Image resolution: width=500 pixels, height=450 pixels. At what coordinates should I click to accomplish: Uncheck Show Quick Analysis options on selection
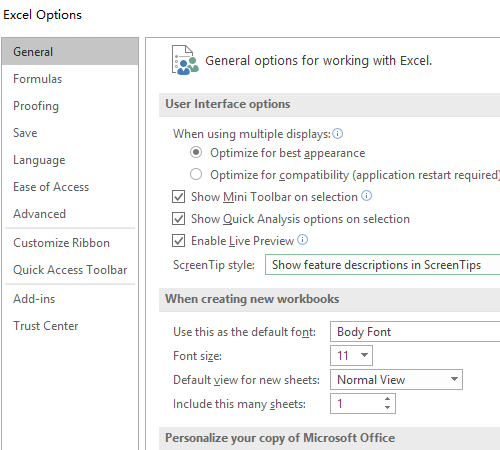tap(179, 219)
